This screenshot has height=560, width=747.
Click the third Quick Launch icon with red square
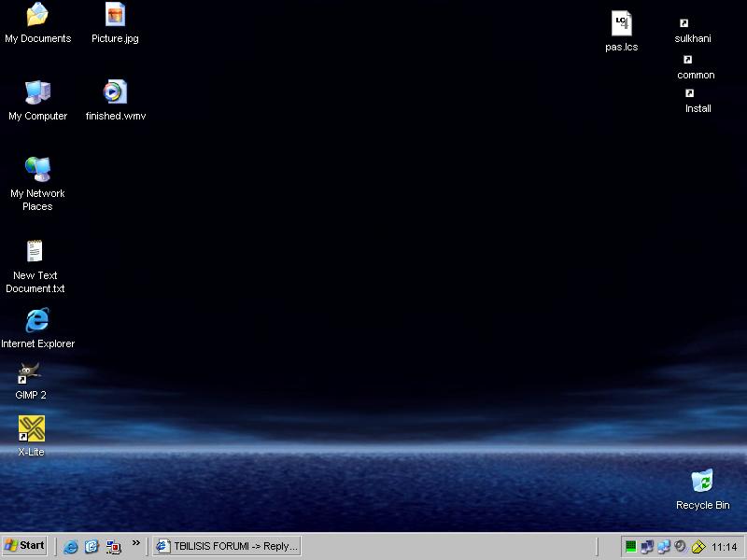(113, 547)
